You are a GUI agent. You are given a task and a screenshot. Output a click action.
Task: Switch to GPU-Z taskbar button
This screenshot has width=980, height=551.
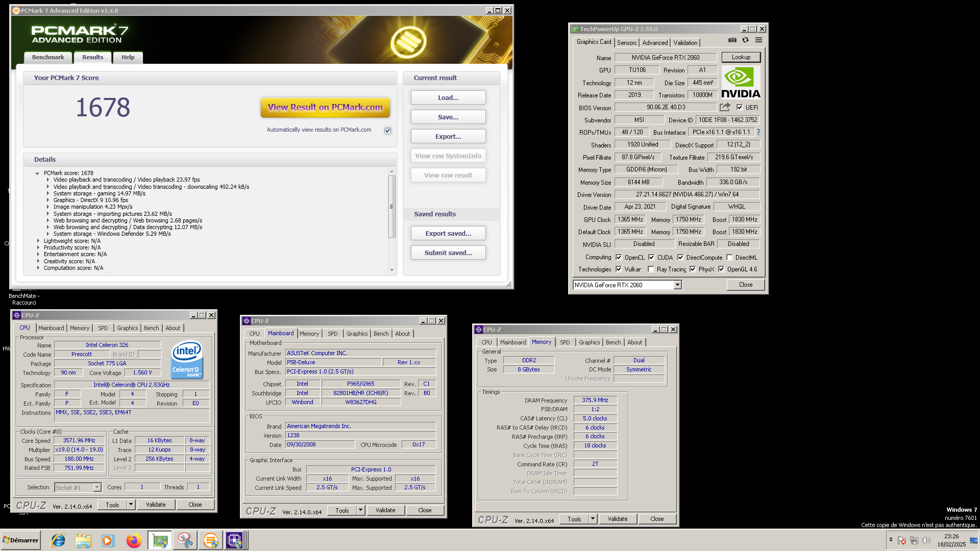click(160, 540)
